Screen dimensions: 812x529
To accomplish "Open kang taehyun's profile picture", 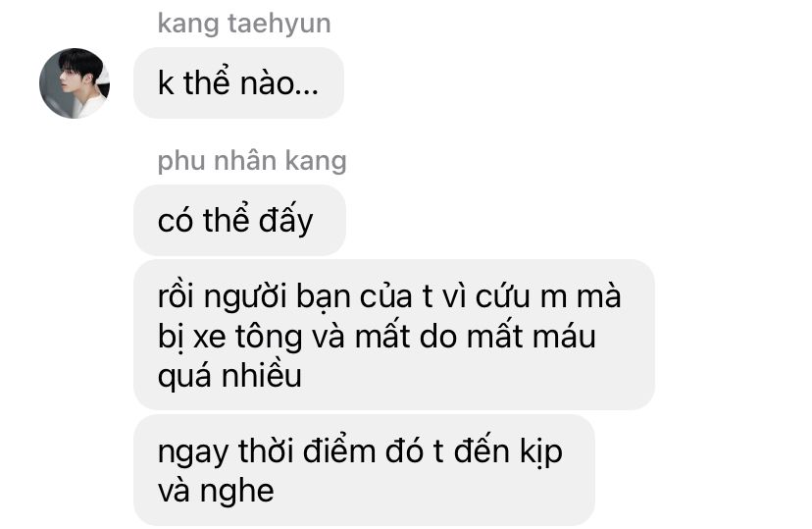I will [75, 82].
